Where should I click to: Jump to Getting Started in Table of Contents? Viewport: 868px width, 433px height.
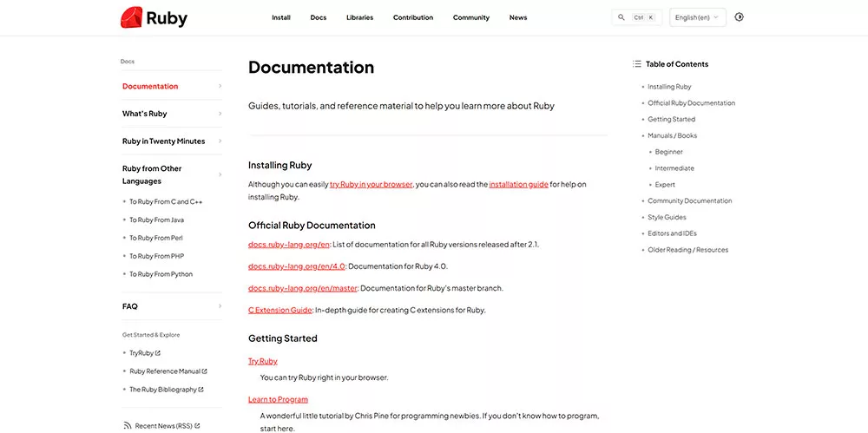click(x=672, y=120)
